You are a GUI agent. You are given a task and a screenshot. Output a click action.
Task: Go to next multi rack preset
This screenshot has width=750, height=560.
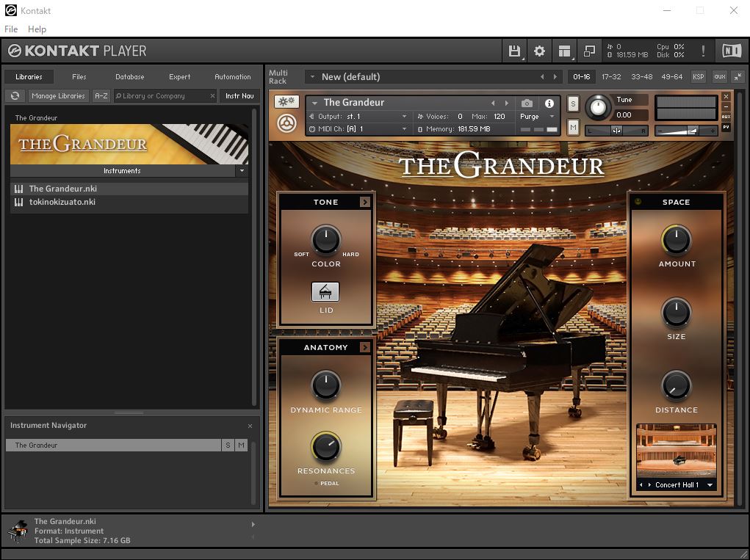(555, 76)
